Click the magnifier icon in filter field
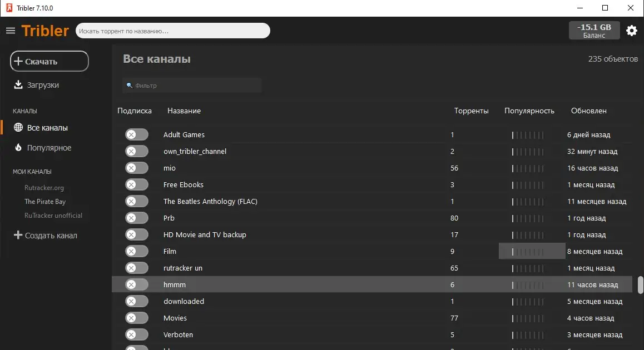 [x=130, y=86]
